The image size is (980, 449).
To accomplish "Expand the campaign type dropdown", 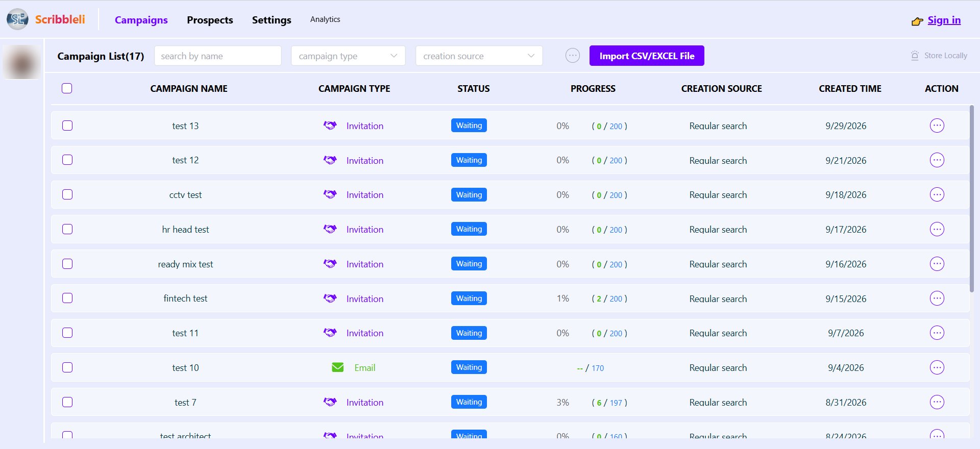I will click(x=348, y=56).
